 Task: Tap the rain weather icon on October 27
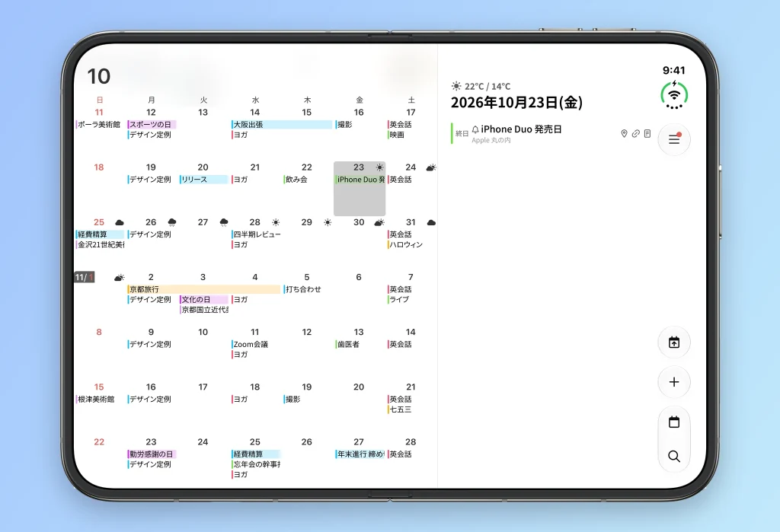(x=224, y=222)
